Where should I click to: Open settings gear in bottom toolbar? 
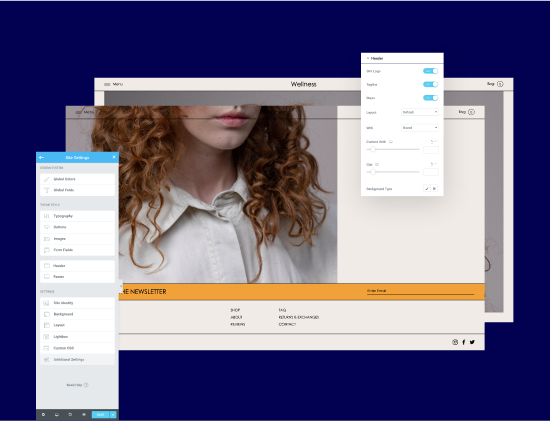43,415
